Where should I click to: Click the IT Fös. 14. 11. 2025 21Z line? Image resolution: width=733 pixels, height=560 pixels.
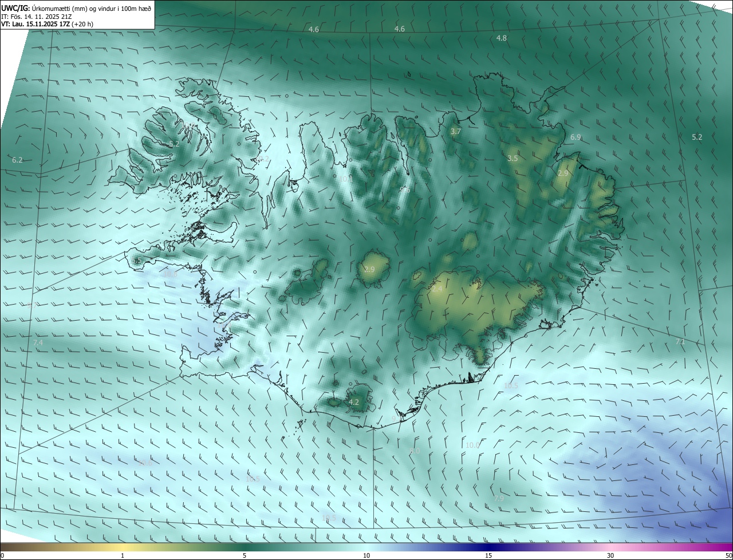point(37,16)
